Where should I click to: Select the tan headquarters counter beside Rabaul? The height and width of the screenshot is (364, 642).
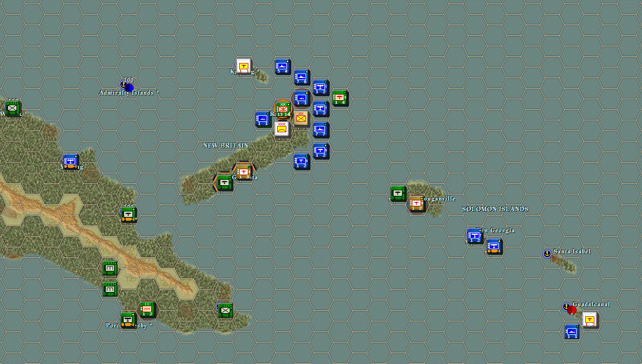pyautogui.click(x=301, y=118)
